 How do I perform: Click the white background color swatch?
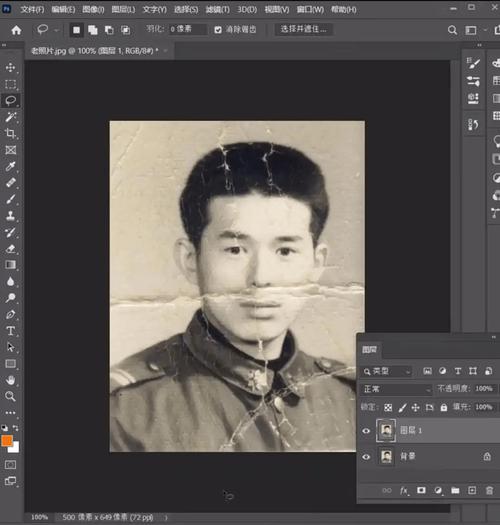pos(15,449)
